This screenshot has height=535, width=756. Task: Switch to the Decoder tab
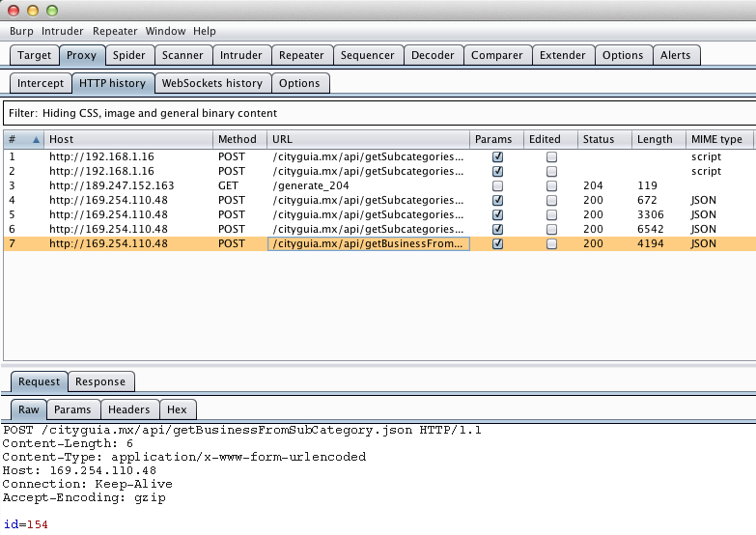coord(433,55)
